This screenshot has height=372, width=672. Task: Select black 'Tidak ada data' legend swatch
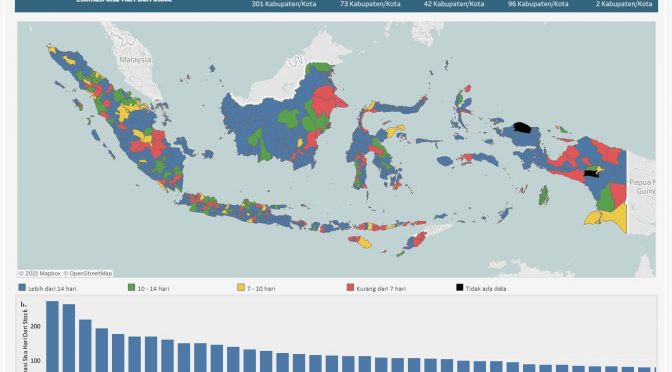point(460,288)
